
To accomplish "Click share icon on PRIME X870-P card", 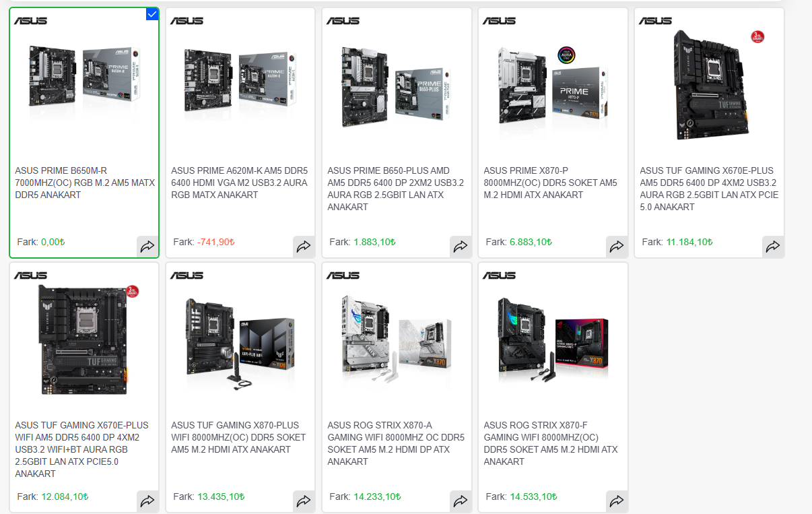I will click(x=616, y=247).
